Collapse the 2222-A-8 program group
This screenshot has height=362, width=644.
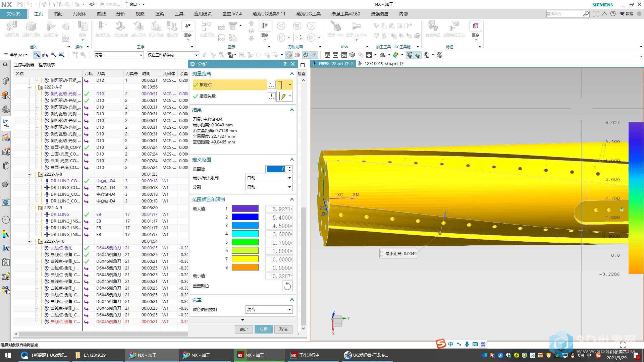(x=30, y=174)
